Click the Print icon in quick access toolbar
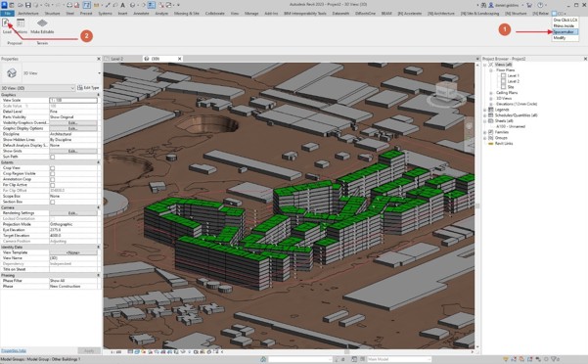The image size is (588, 364). tap(69, 5)
